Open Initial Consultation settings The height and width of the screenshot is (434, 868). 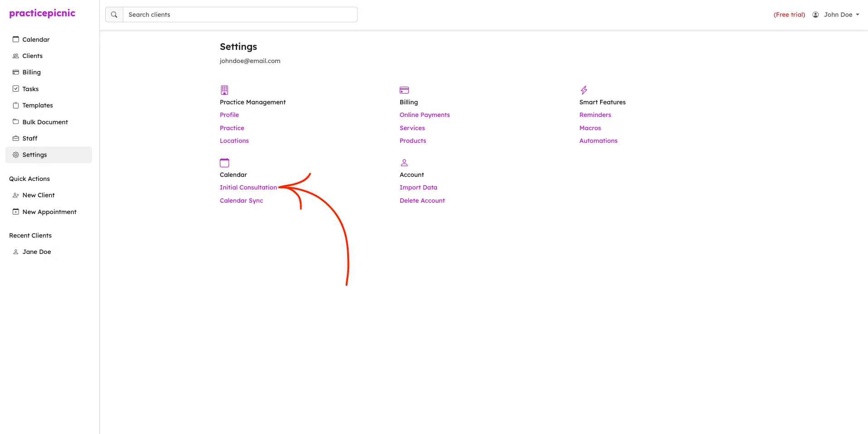248,187
